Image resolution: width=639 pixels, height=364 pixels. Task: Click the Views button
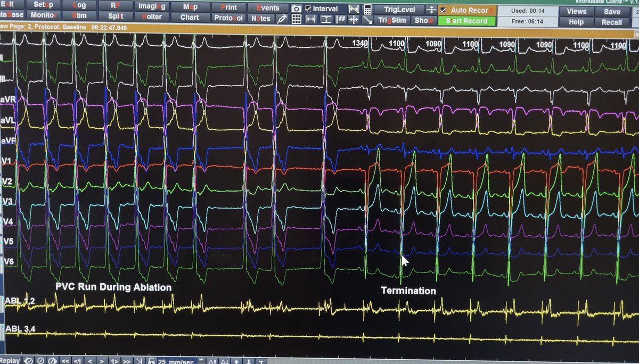(577, 11)
